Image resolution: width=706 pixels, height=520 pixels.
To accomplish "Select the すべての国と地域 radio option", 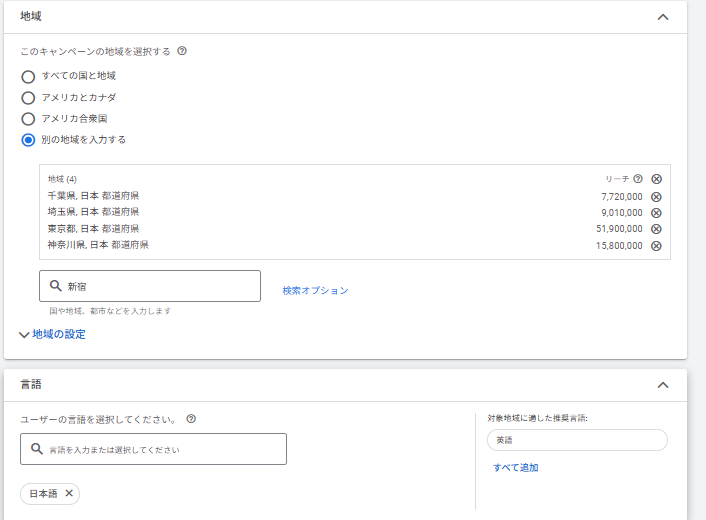I will click(28, 76).
